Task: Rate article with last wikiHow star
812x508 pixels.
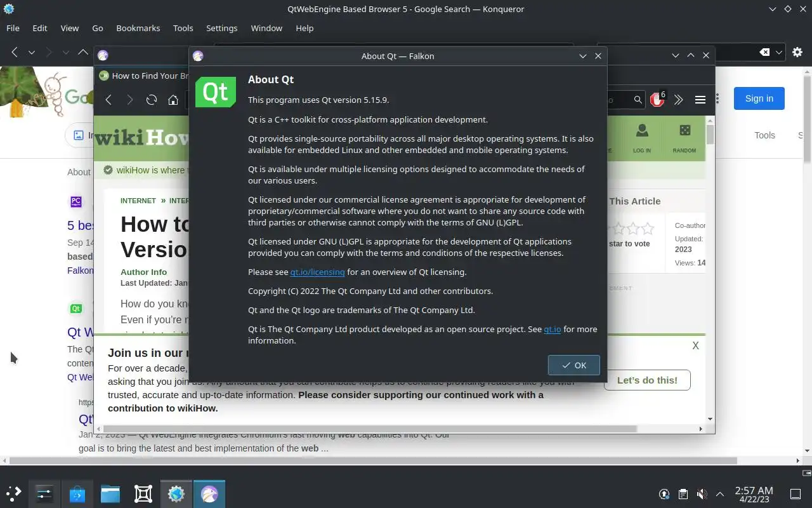Action: [648, 229]
